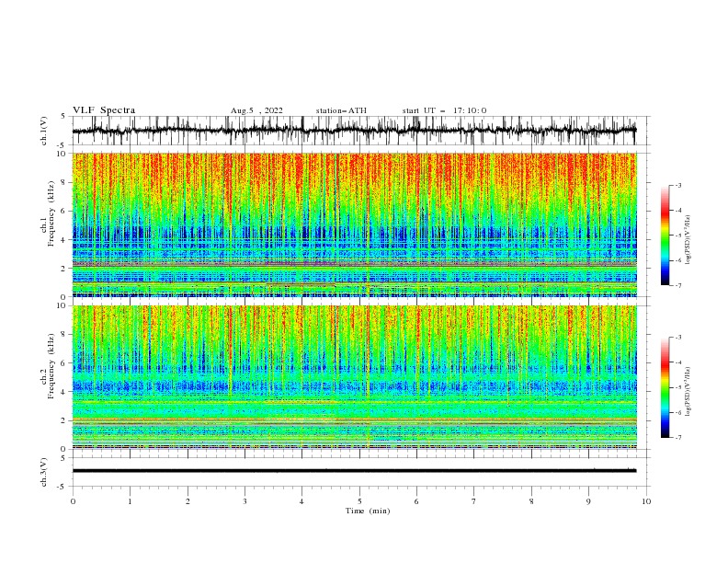Click the "8" minute tick label on time axis

pyautogui.click(x=531, y=501)
